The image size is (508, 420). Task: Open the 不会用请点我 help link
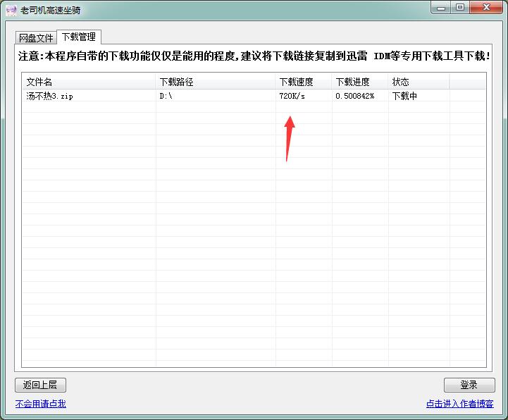(41, 404)
